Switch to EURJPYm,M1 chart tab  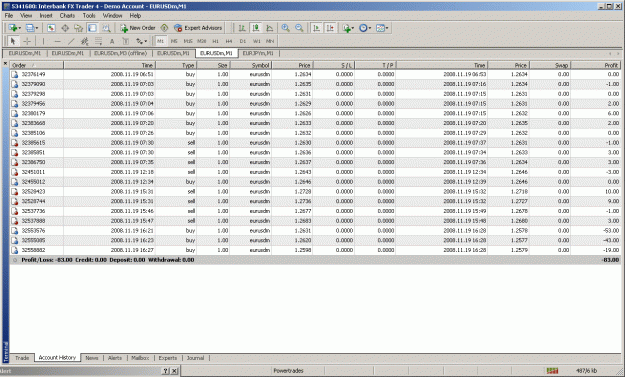258,53
